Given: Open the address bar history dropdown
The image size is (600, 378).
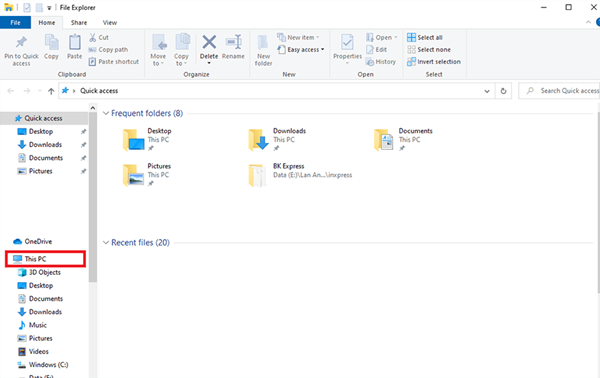Looking at the screenshot, I should click(487, 91).
